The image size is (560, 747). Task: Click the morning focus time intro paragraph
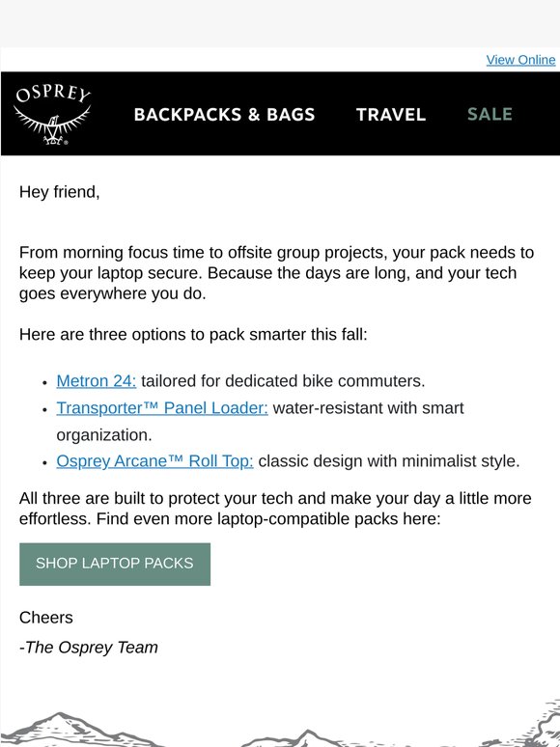click(276, 273)
